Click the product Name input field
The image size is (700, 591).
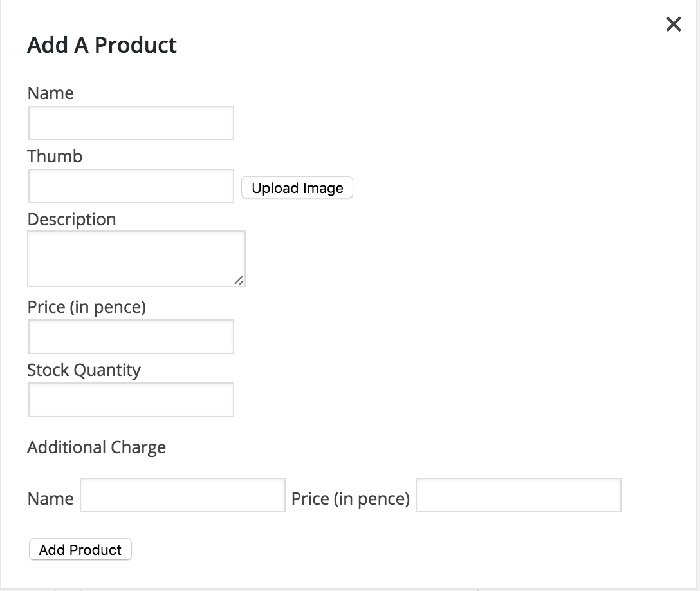(x=131, y=123)
